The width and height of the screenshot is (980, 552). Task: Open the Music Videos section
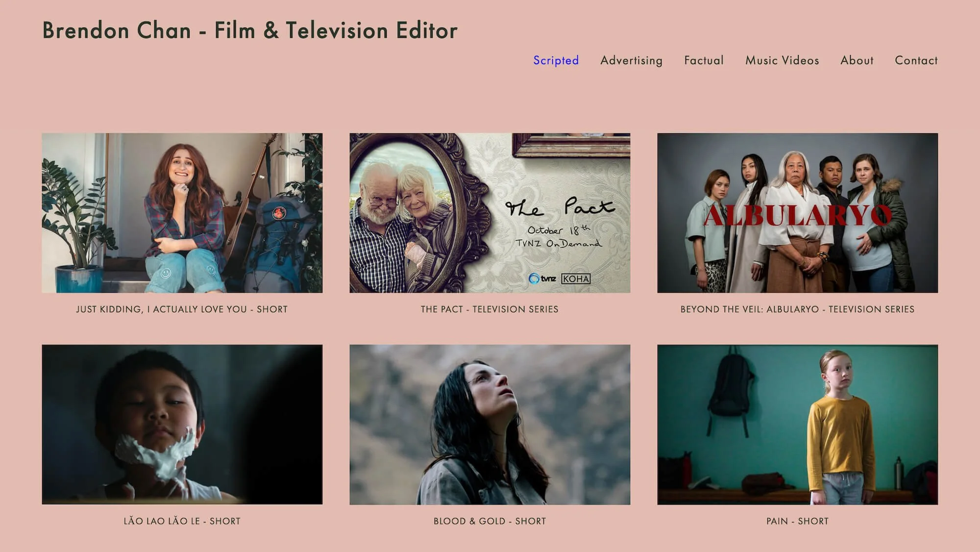coord(782,60)
